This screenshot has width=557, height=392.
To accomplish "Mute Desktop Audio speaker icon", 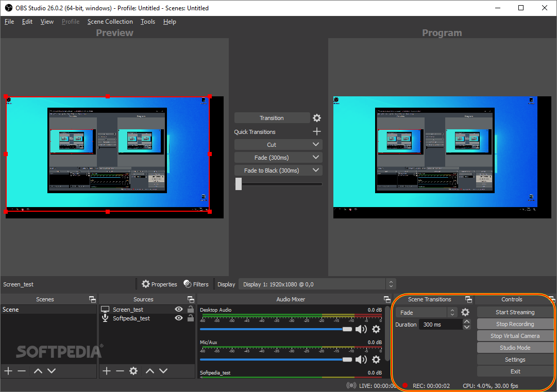I will 362,329.
